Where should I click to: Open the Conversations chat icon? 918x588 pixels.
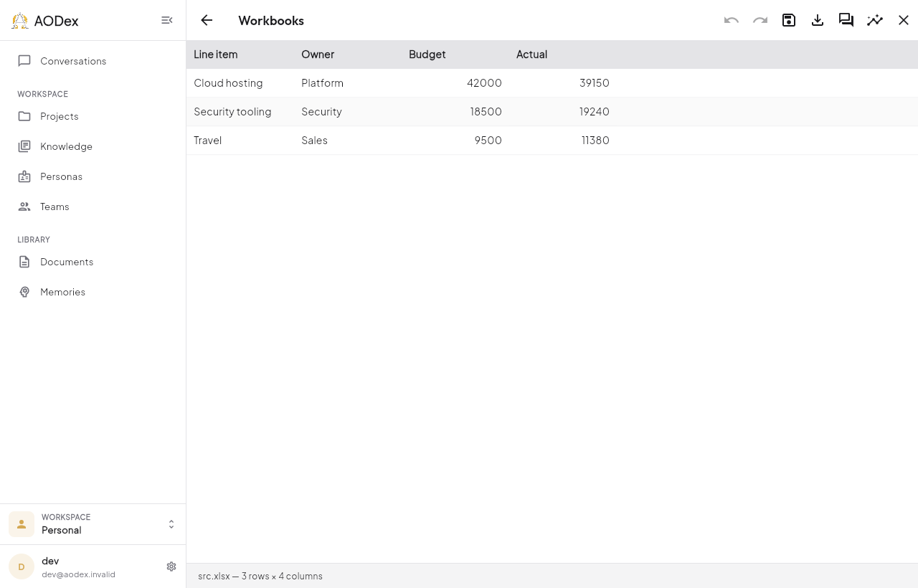click(x=24, y=61)
